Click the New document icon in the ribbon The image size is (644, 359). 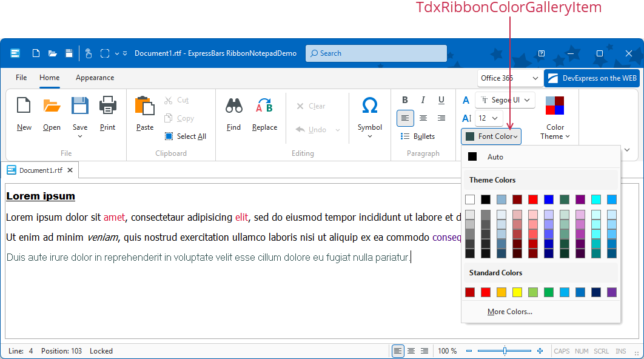click(24, 106)
